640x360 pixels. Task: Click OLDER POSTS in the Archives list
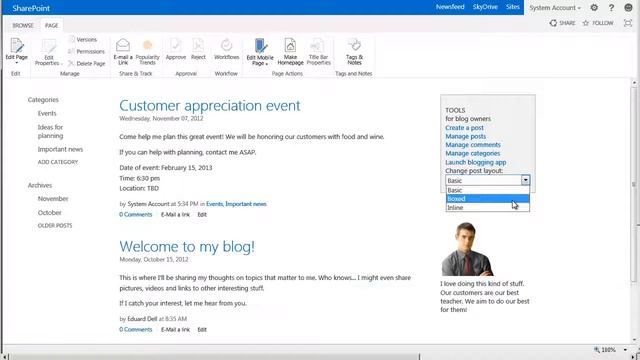tap(55, 225)
